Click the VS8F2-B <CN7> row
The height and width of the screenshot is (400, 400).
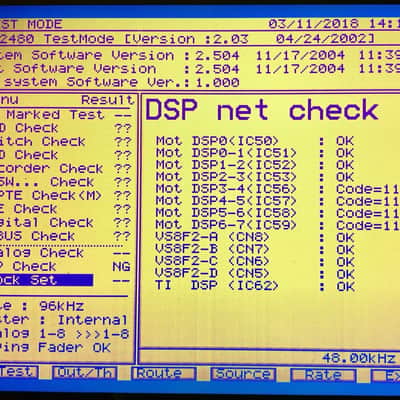pyautogui.click(x=255, y=250)
